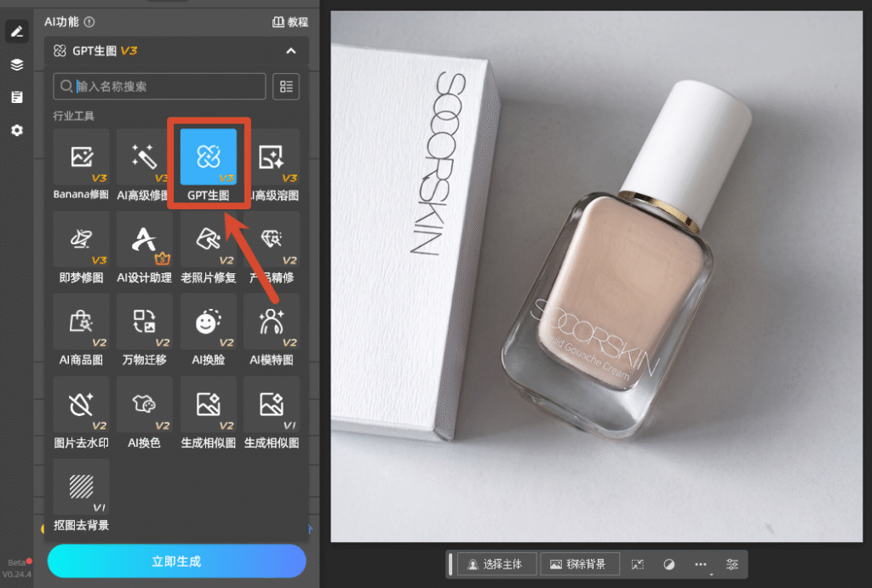This screenshot has height=588, width=872.
Task: Select the 产品精修 diamond tool
Action: [x=272, y=248]
